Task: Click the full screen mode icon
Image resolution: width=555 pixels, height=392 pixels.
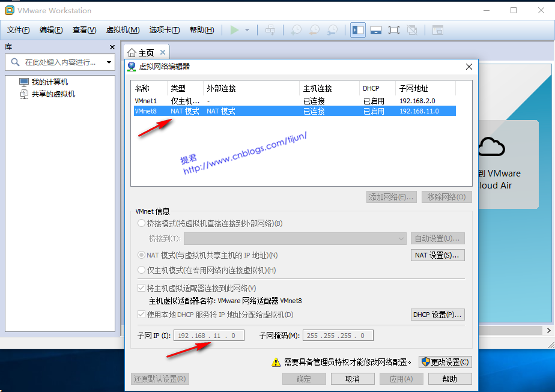Action: [393, 30]
